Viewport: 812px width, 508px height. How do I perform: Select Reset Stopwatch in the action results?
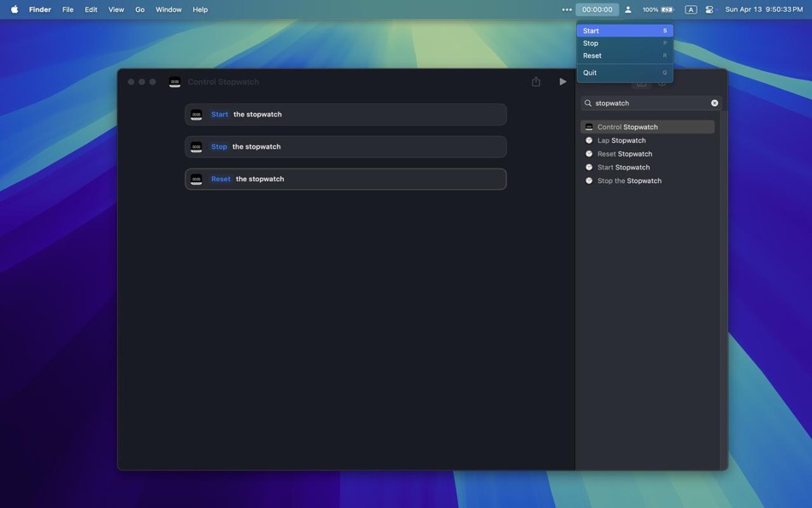(x=647, y=154)
